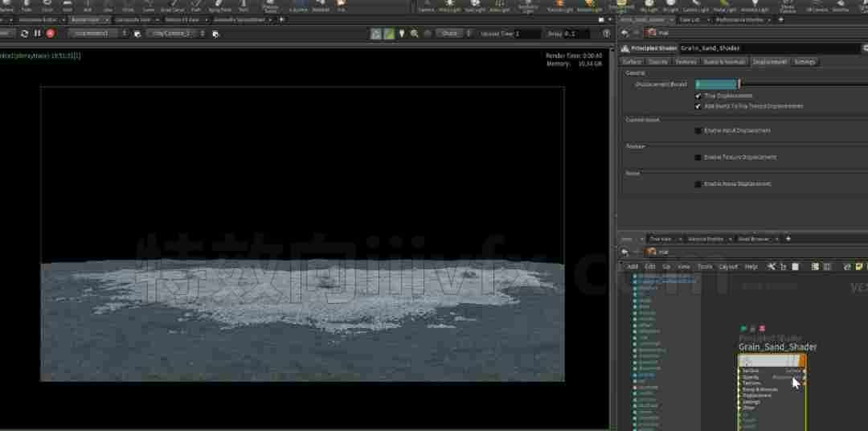Toggle the second highlighted green render toolbar button
868x431 pixels.
(x=389, y=33)
